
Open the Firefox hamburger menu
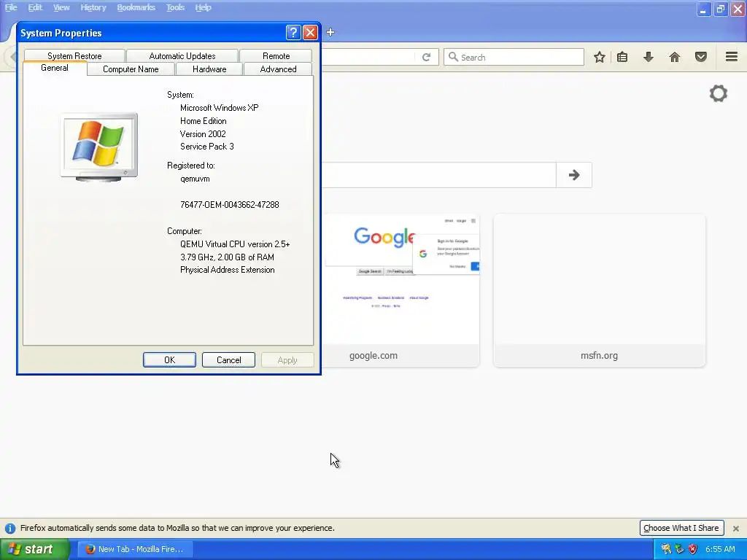click(x=732, y=57)
